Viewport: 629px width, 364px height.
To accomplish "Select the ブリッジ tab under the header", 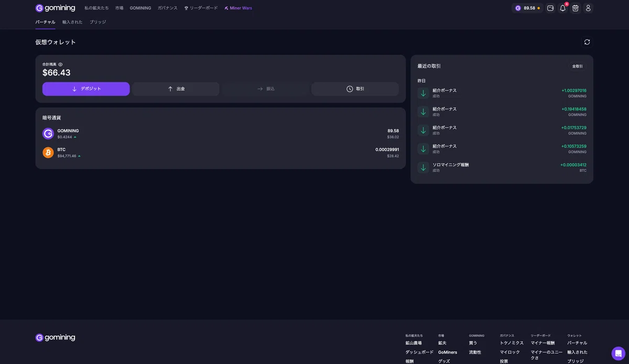I will (x=98, y=22).
